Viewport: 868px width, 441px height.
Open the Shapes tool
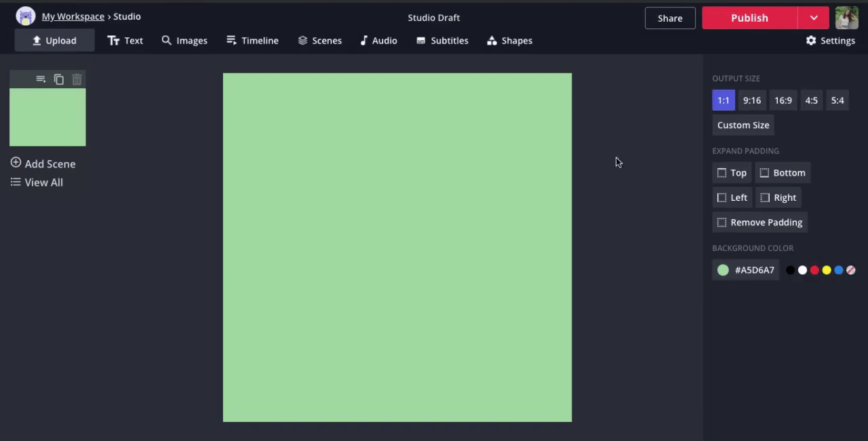tap(509, 41)
